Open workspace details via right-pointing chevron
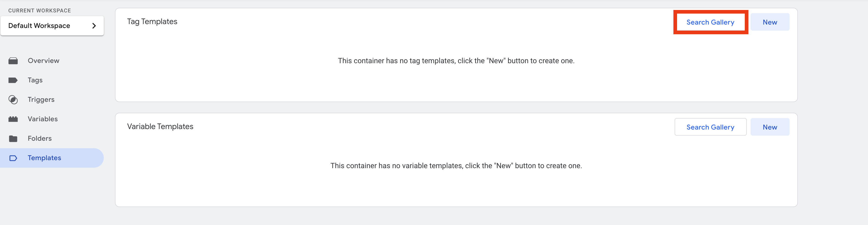The image size is (868, 225). coord(94,26)
